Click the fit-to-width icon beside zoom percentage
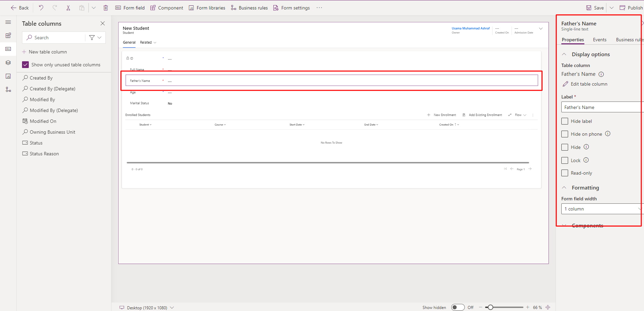The height and width of the screenshot is (311, 644). tap(548, 307)
